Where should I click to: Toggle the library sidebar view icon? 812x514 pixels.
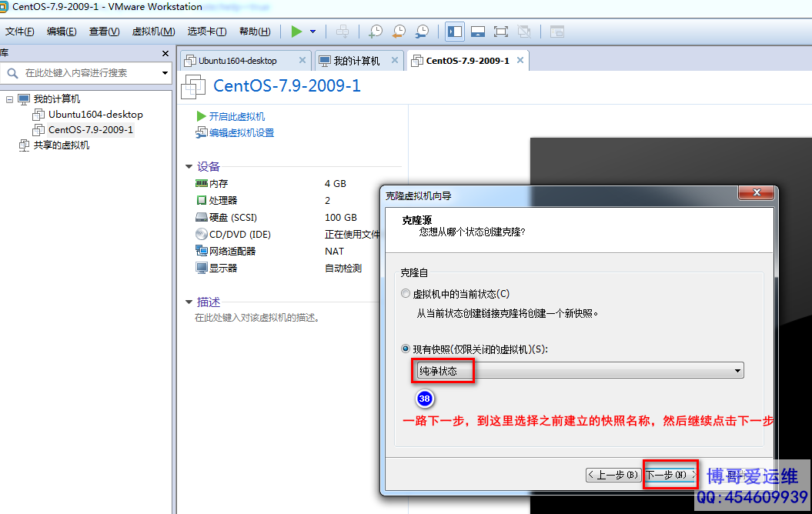455,32
